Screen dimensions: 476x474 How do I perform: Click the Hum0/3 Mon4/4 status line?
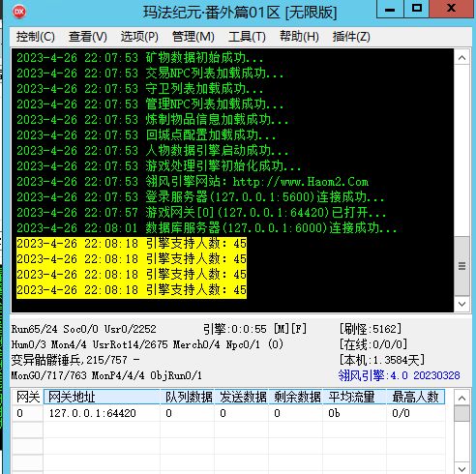(x=147, y=344)
